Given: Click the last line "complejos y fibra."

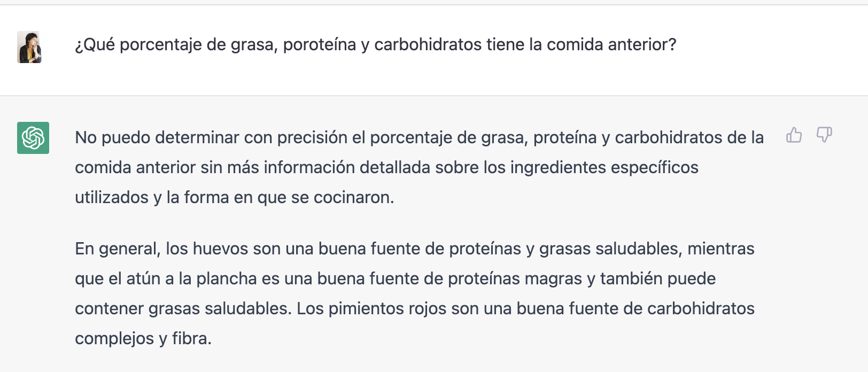Looking at the screenshot, I should 143,339.
